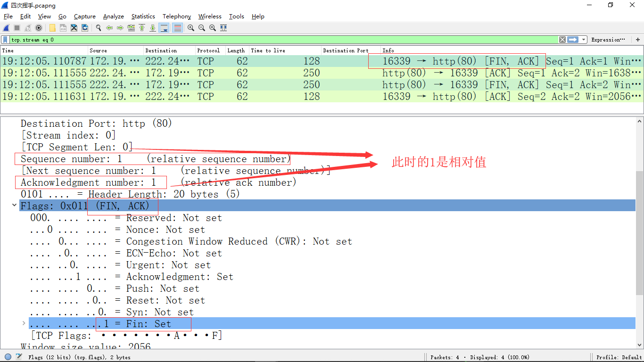Reset packet text to normal size
The height and width of the screenshot is (362, 644).
(x=213, y=28)
